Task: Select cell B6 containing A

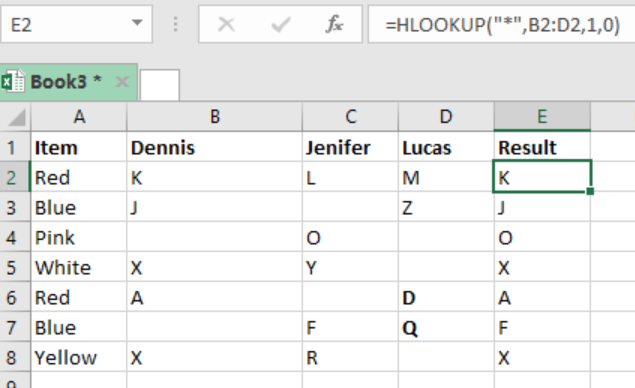Action: 215,297
